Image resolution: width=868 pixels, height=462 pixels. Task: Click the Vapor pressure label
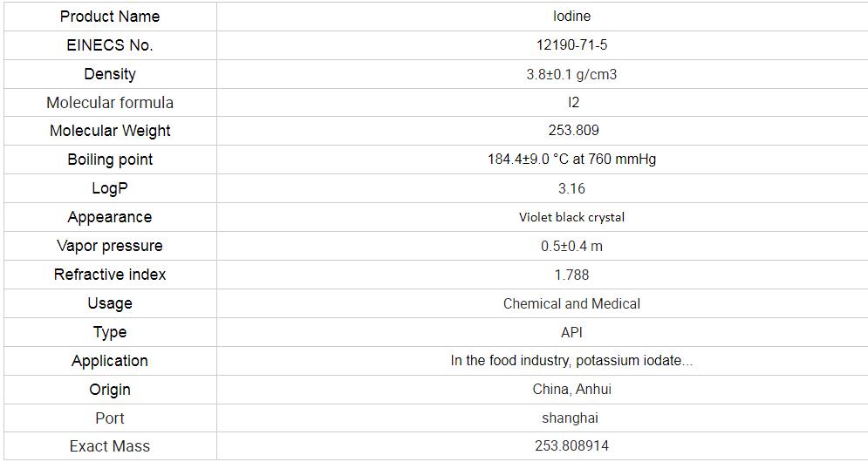109,246
